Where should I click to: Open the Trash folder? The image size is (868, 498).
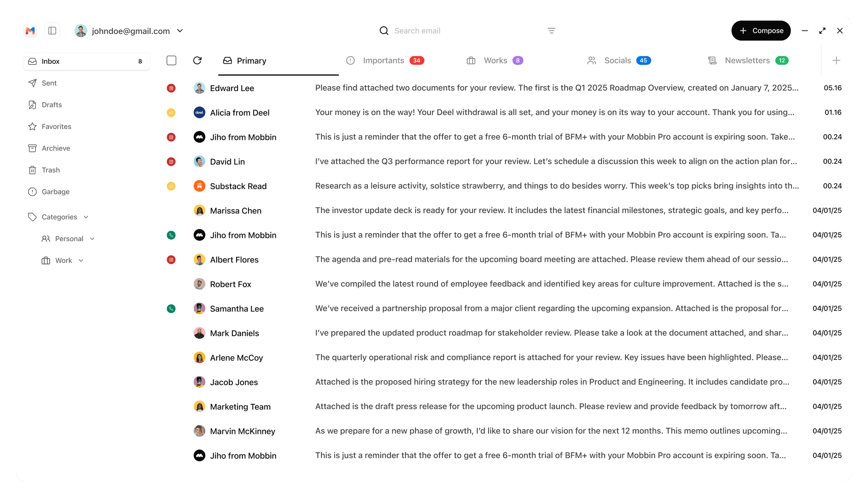coord(50,170)
